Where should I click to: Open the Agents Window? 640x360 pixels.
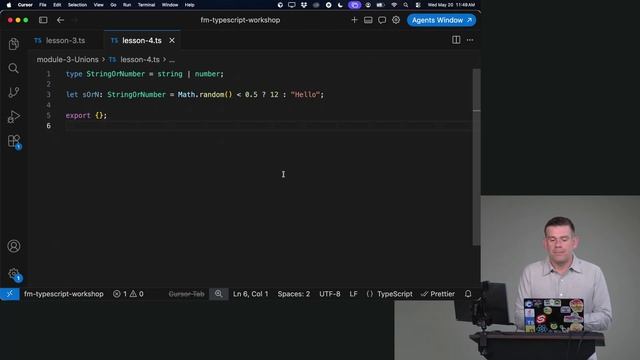pyautogui.click(x=441, y=20)
